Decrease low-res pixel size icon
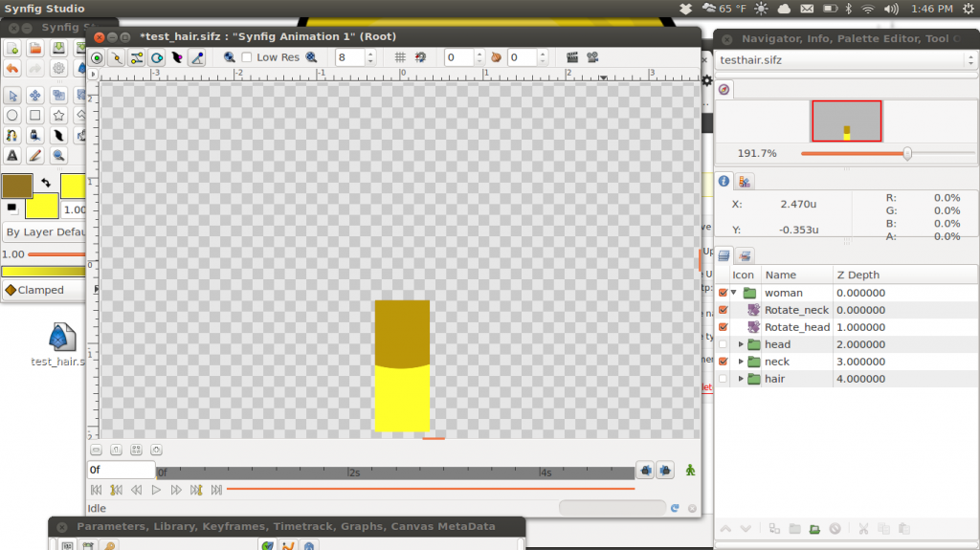980x550 pixels. [x=230, y=57]
